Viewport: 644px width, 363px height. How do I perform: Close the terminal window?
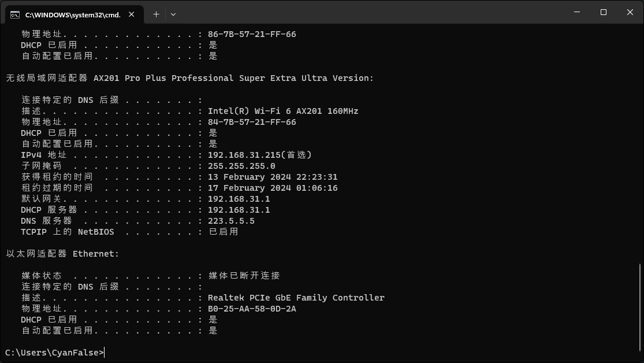click(630, 12)
